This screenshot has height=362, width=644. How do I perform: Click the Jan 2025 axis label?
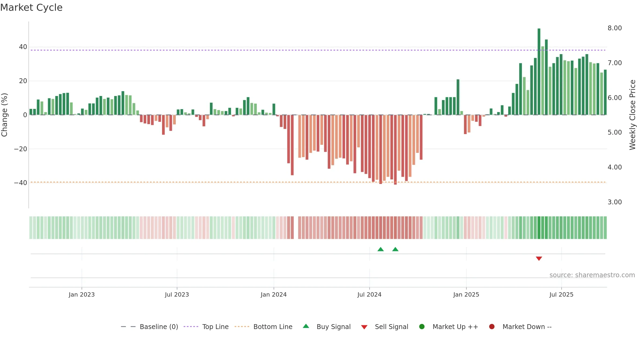(x=466, y=294)
